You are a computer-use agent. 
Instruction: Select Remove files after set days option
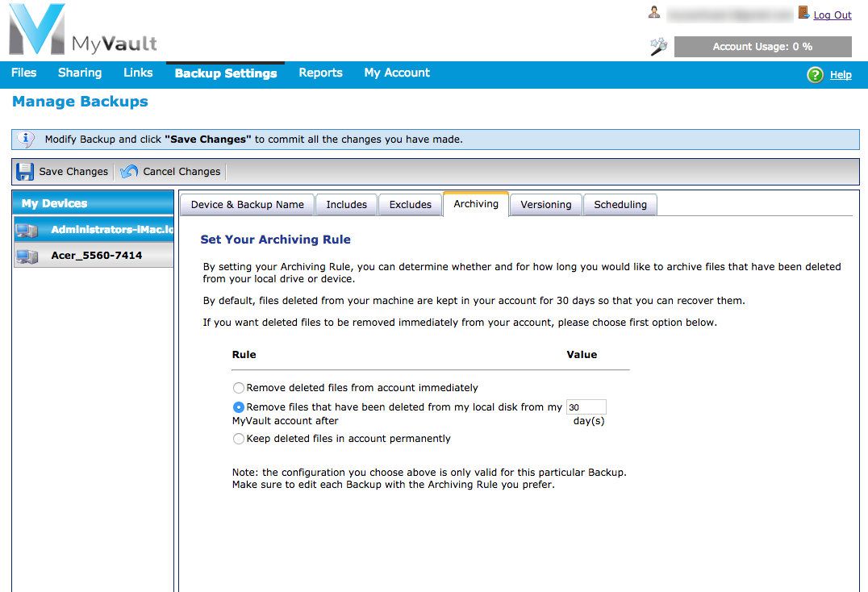point(239,407)
